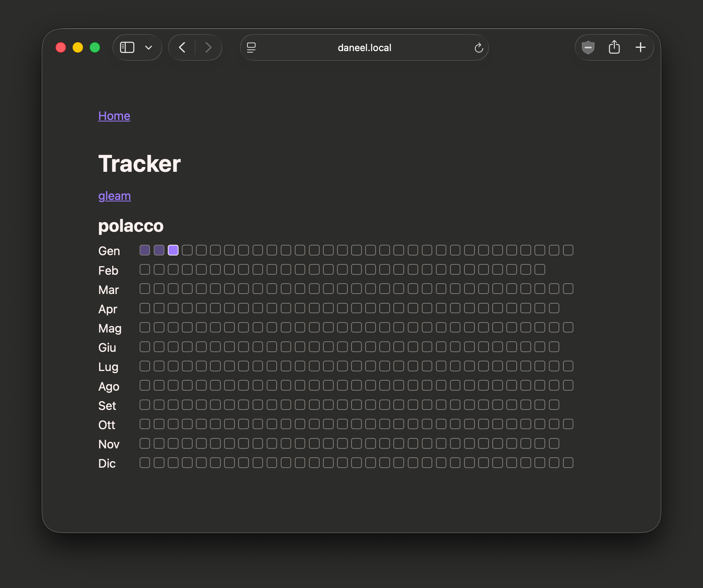Image resolution: width=703 pixels, height=588 pixels.
Task: Click the daneel.local address field
Action: coord(364,48)
